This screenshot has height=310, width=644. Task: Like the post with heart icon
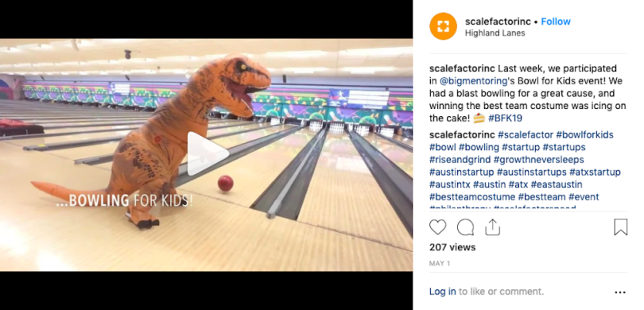tap(438, 227)
